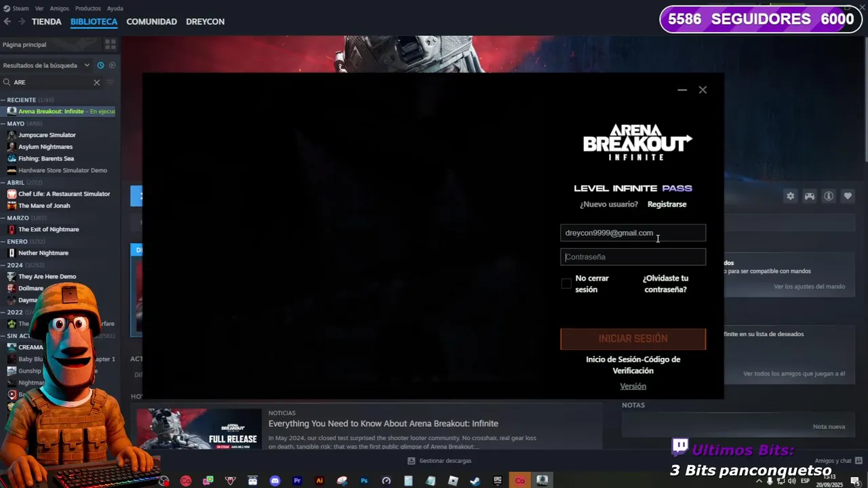Show hidden system tray icons chevron
Image resolution: width=868 pixels, height=488 pixels.
[759, 481]
